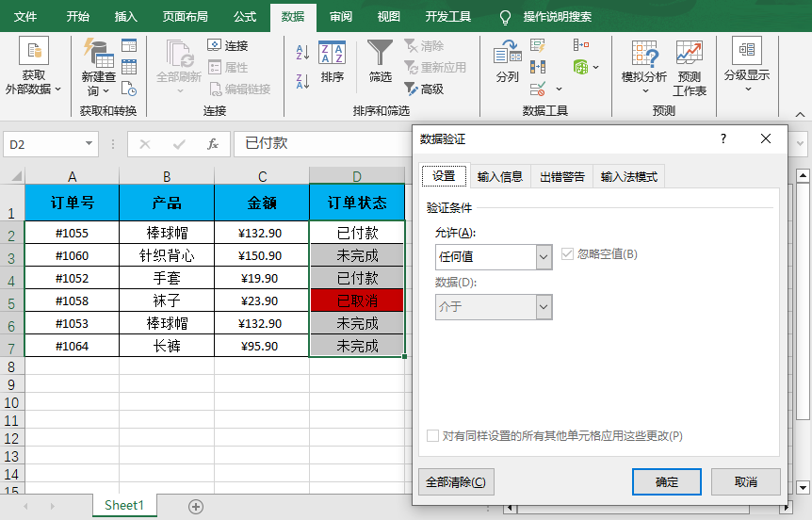Image resolution: width=812 pixels, height=520 pixels.
Task: Select cell containing 针织背心
Action: tap(167, 255)
